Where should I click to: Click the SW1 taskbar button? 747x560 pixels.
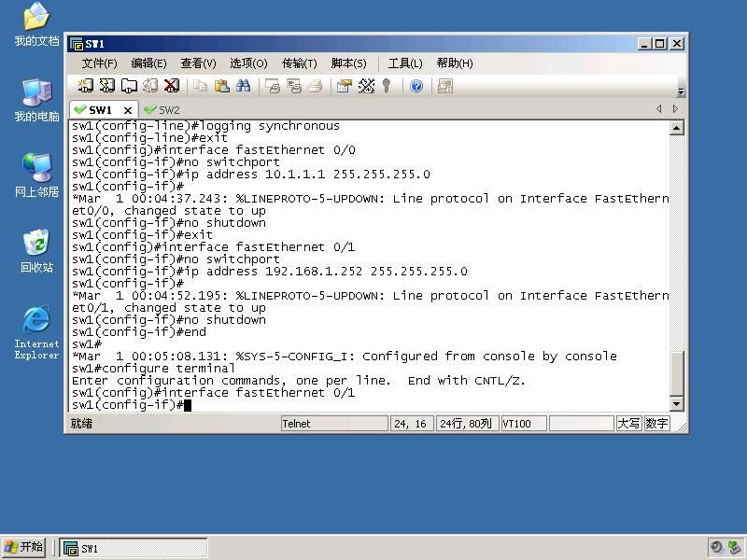click(134, 548)
